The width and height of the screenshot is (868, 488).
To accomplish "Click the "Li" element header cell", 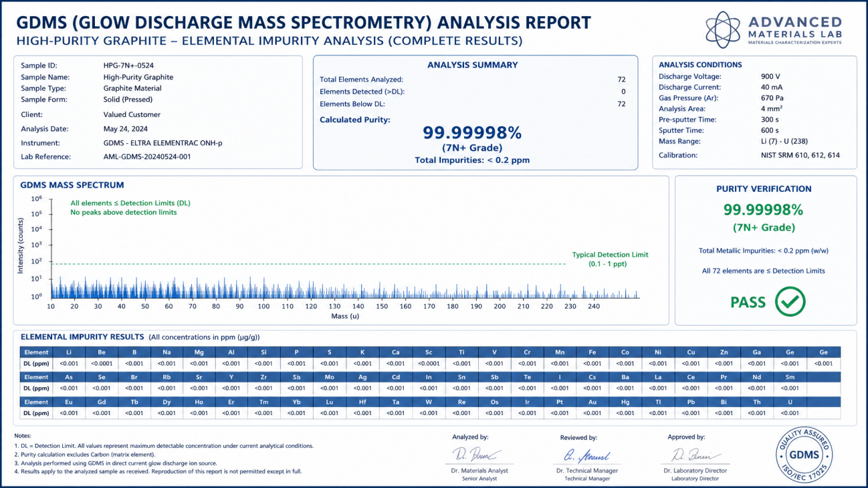I will coord(69,352).
